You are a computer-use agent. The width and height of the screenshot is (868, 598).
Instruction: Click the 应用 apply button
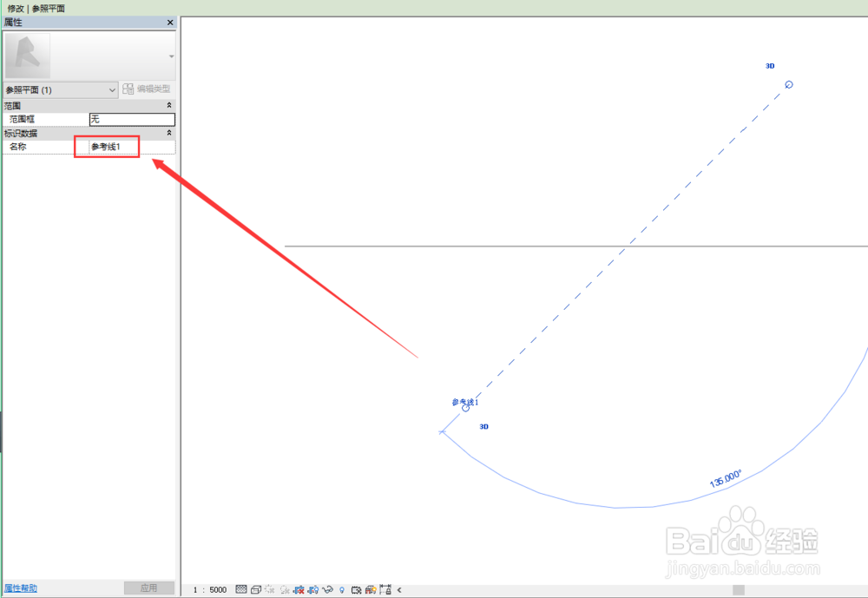tap(149, 588)
